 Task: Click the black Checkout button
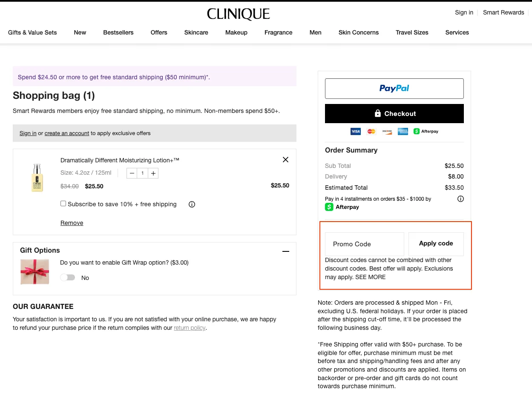(394, 114)
